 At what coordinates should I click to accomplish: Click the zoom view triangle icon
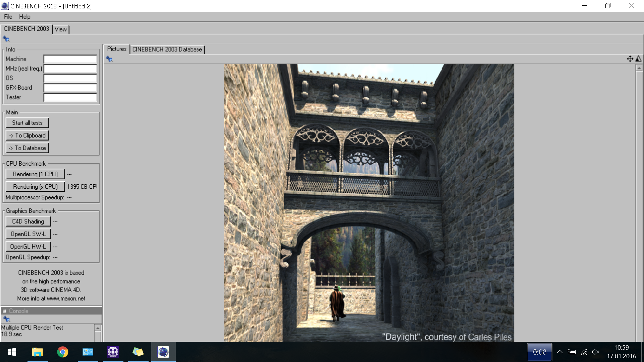[x=639, y=59]
